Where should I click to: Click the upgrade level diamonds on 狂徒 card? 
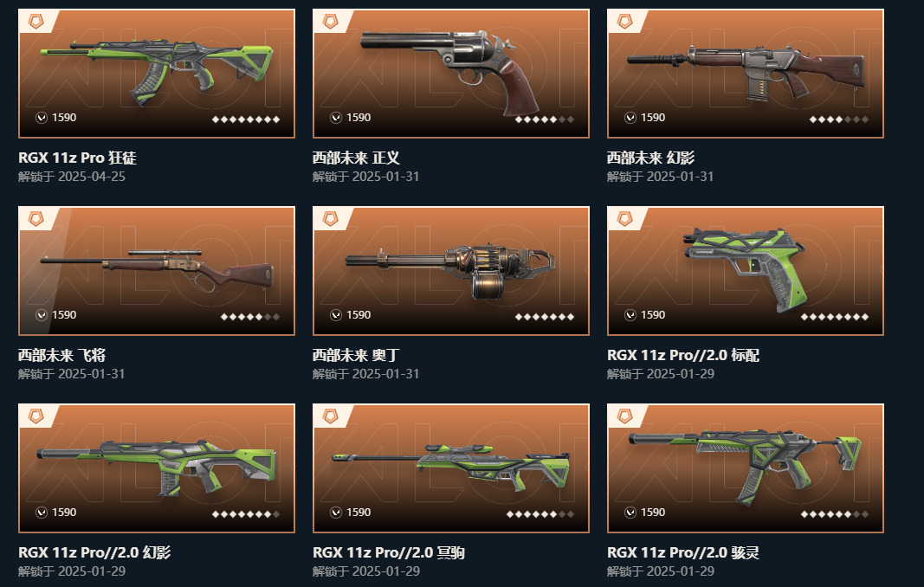click(x=246, y=119)
